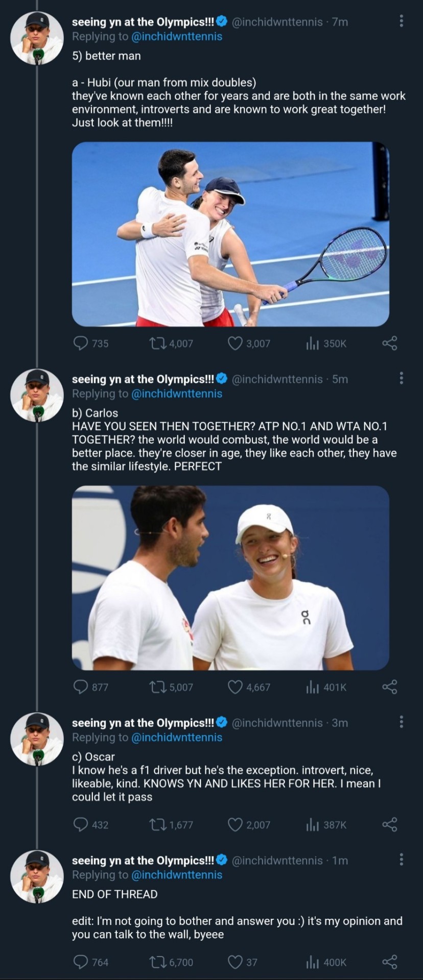Share the Hubi mixed doubles tweet
This screenshot has height=980, width=423.
[389, 343]
